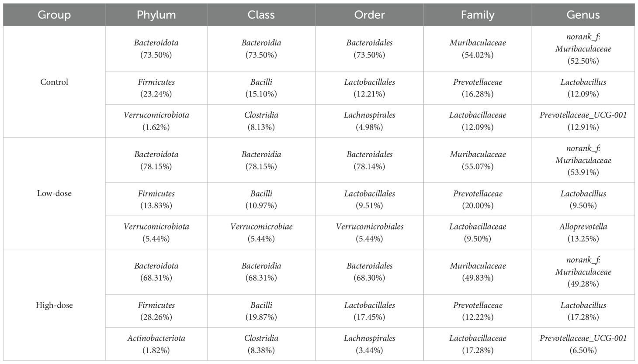The image size is (638, 364).
Task: Select the Control group row label
Action: [54, 82]
